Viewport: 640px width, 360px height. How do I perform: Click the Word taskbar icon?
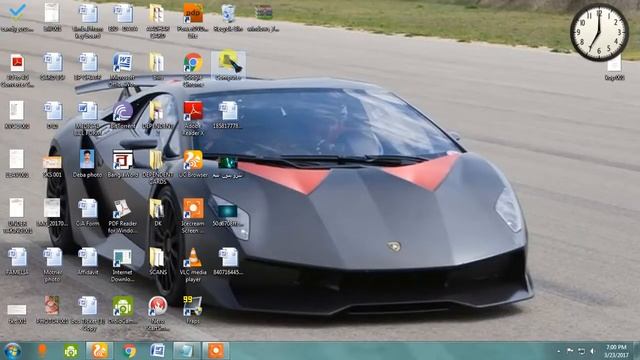click(157, 351)
